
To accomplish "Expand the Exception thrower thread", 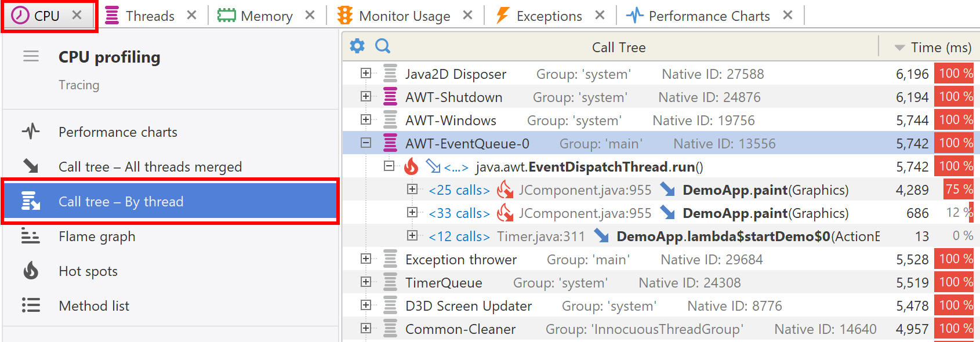I will 365,259.
